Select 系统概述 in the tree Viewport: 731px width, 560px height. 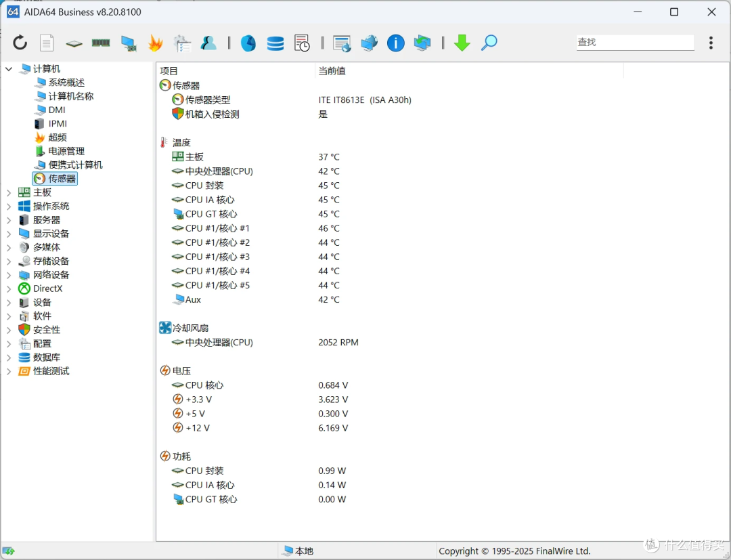[66, 83]
